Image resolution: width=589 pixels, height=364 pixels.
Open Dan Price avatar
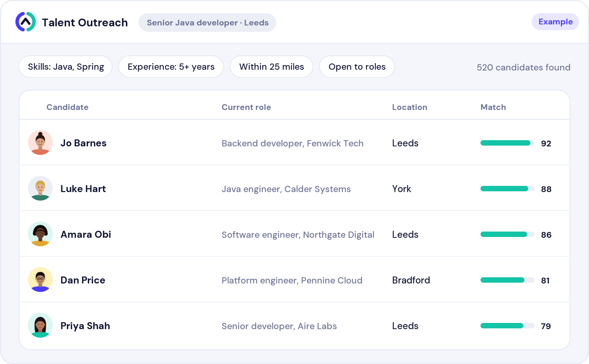tap(40, 280)
